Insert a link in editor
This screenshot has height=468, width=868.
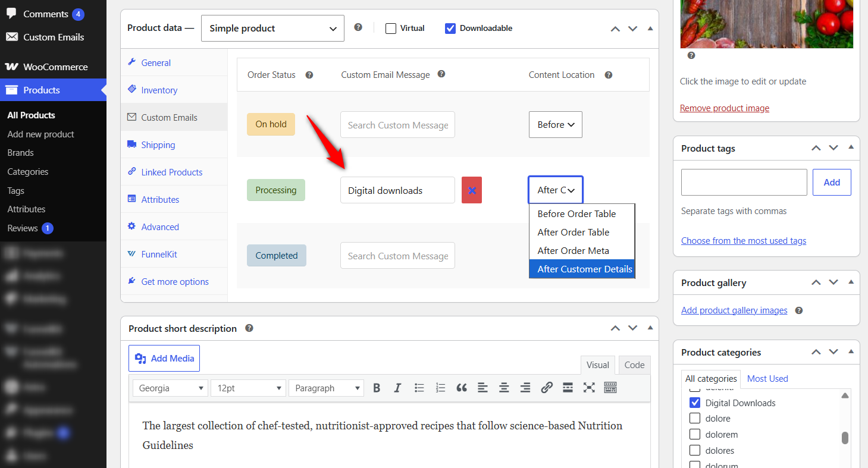(x=547, y=388)
